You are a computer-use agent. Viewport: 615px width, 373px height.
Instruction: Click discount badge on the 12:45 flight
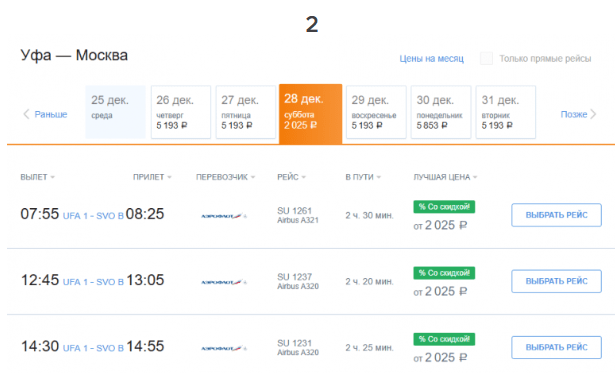point(444,273)
